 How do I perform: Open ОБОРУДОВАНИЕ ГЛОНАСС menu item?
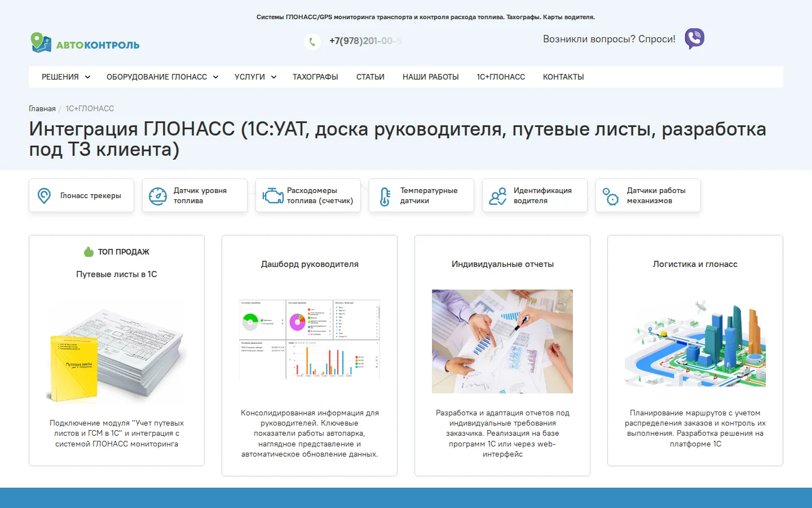pyautogui.click(x=157, y=77)
